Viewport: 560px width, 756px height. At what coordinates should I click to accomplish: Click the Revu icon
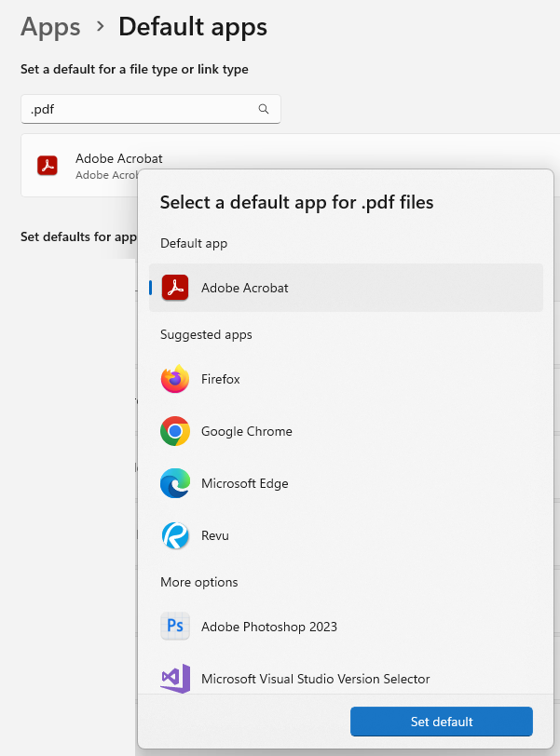click(x=174, y=535)
